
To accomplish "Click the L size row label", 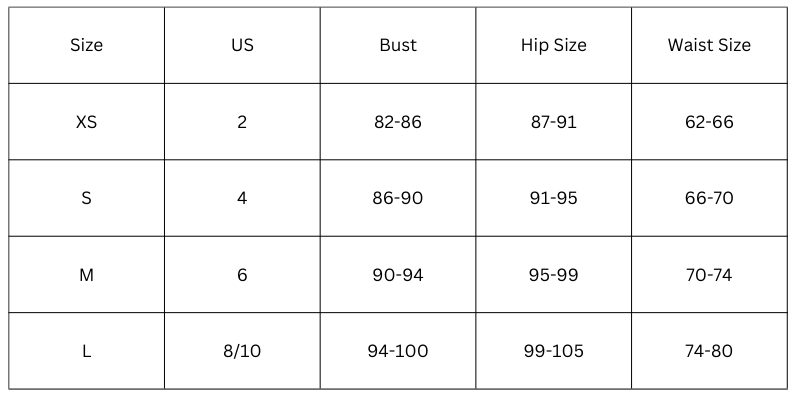I will tap(86, 351).
